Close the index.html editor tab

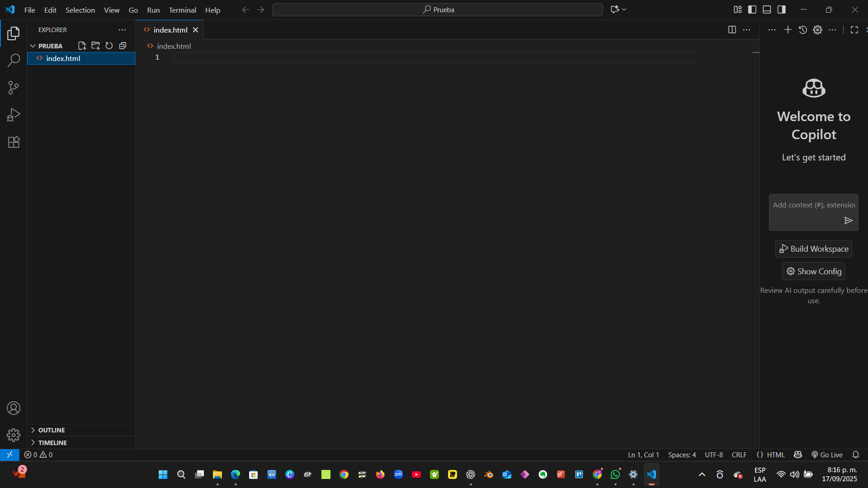pyautogui.click(x=195, y=30)
